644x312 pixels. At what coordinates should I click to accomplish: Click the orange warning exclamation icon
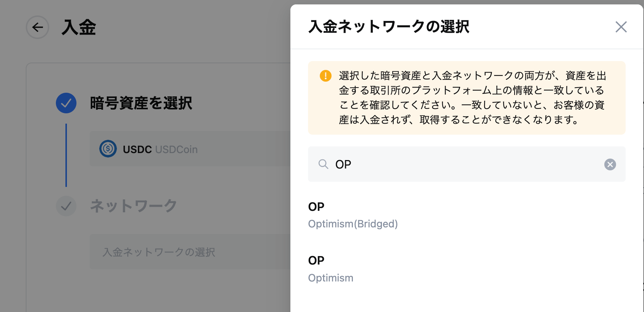(x=326, y=76)
